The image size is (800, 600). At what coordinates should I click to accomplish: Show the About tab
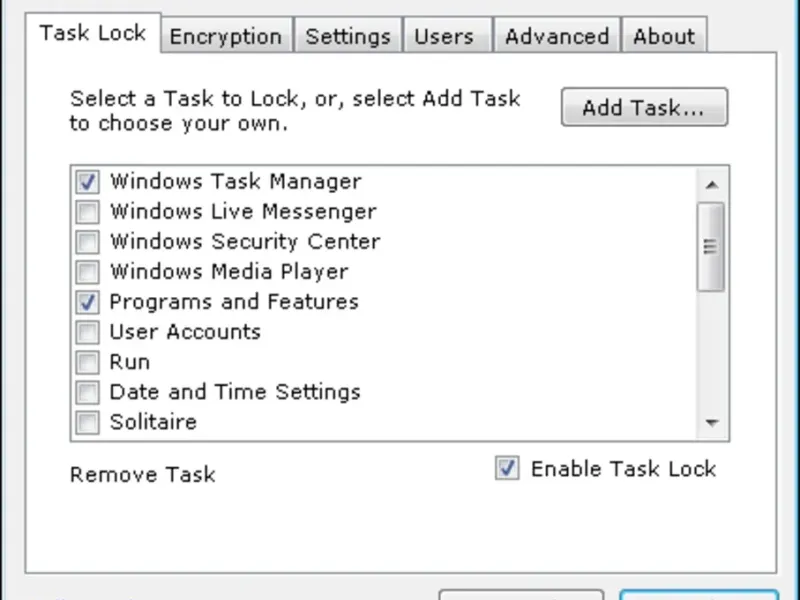coord(664,36)
